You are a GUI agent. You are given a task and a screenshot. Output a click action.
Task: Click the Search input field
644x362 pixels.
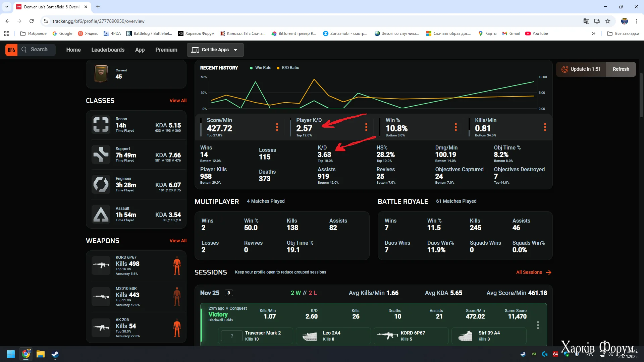(x=39, y=50)
